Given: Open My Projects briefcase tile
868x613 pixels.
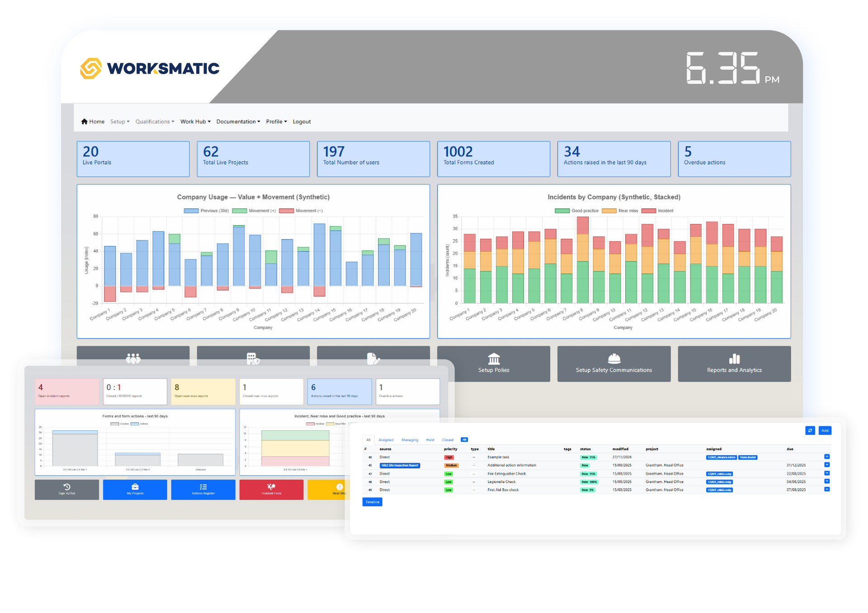Looking at the screenshot, I should (x=135, y=490).
